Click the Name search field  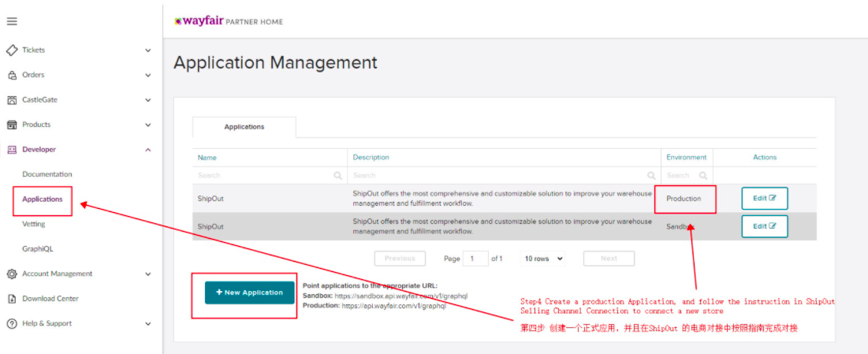coord(270,176)
